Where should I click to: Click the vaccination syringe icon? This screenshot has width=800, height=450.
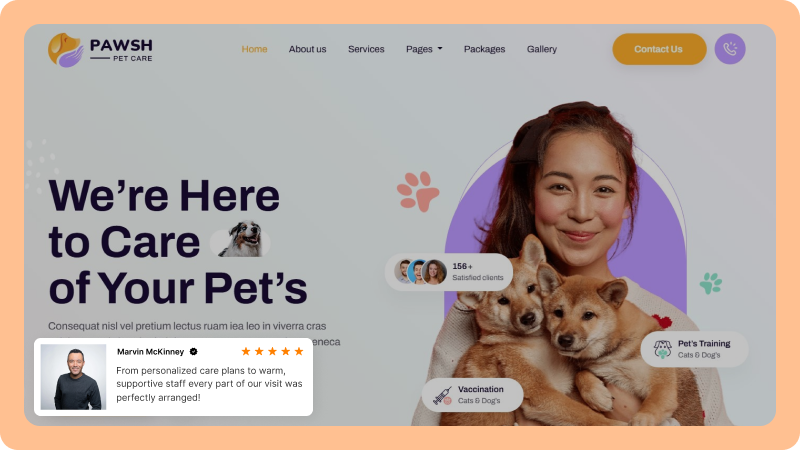click(x=442, y=395)
